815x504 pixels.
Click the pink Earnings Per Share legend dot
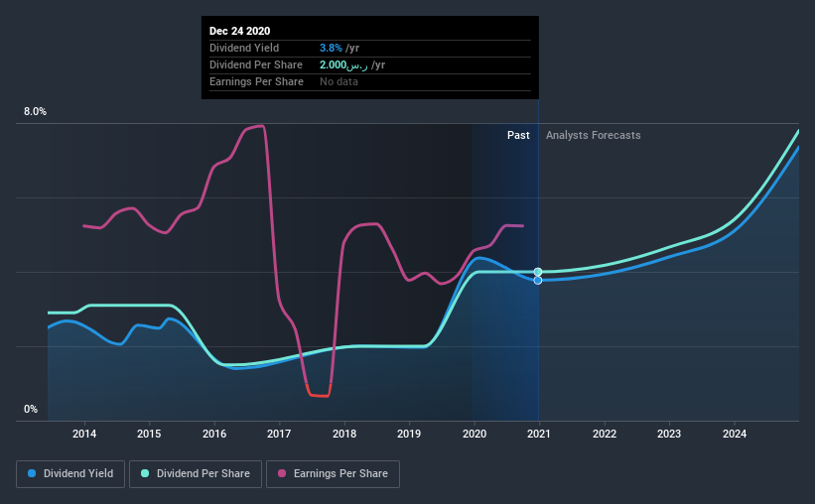tap(282, 473)
